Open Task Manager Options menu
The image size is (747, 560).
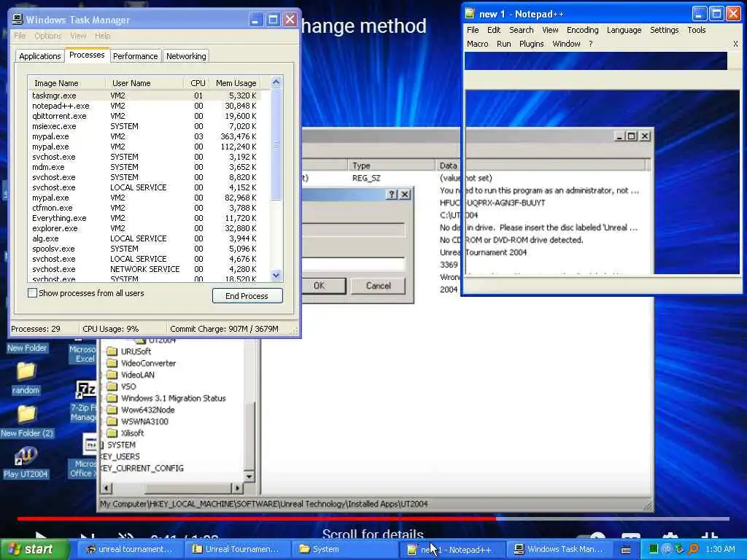47,36
